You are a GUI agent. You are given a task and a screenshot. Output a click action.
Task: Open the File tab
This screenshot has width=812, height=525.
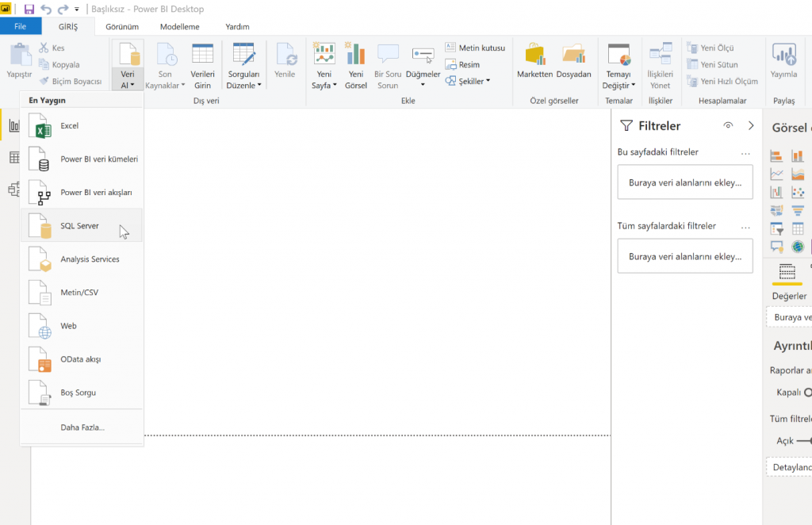[x=20, y=26]
